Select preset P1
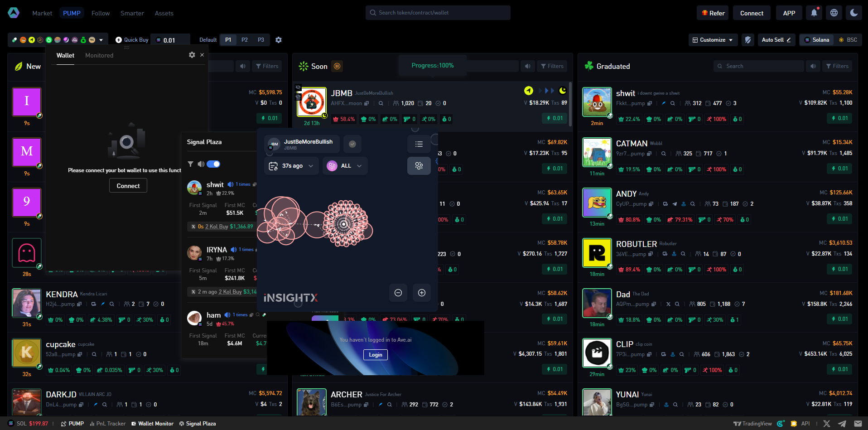 point(228,40)
